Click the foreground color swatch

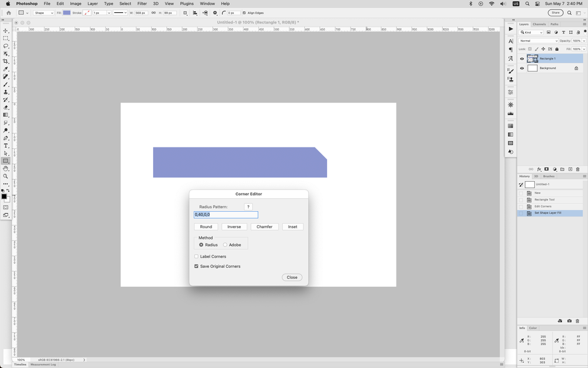point(5,196)
